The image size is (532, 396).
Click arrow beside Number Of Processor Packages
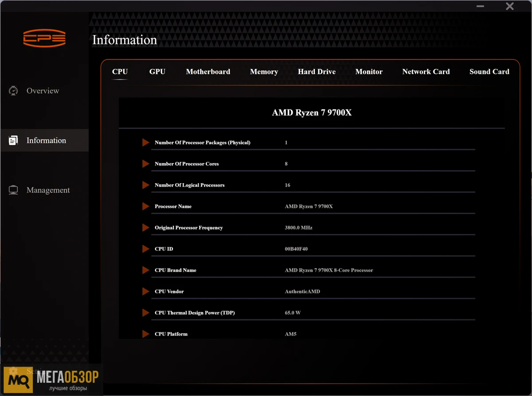tap(145, 142)
